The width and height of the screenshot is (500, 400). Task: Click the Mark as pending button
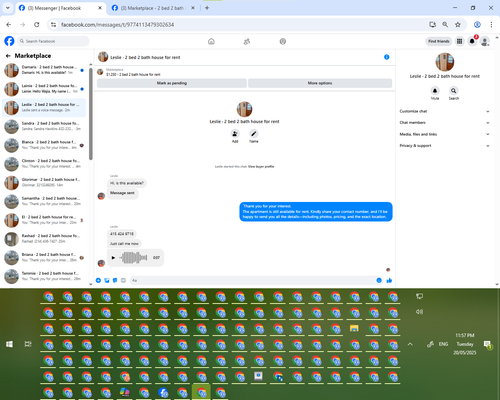tap(172, 83)
